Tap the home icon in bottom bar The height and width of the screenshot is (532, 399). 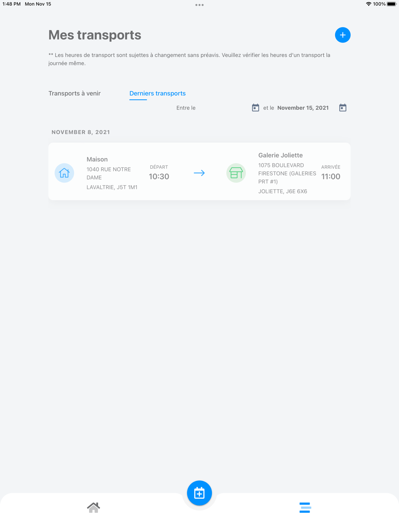(93, 508)
